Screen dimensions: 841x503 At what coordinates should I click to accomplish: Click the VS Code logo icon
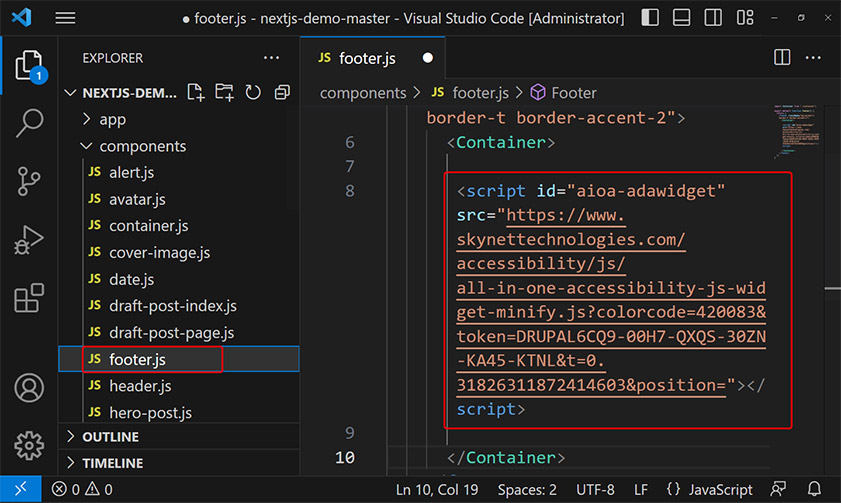pos(21,18)
